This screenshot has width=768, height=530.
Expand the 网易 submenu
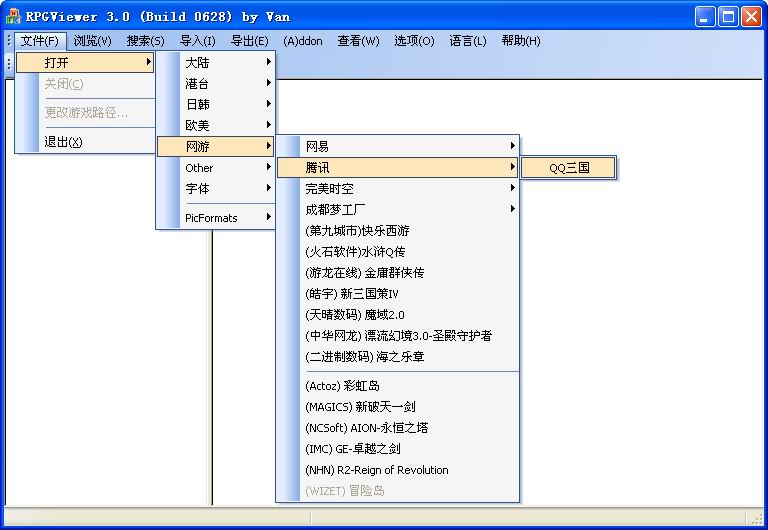397,146
